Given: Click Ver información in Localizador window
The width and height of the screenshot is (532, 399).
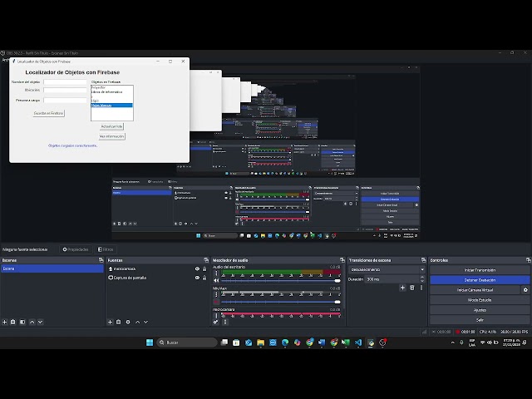Looking at the screenshot, I should point(111,136).
